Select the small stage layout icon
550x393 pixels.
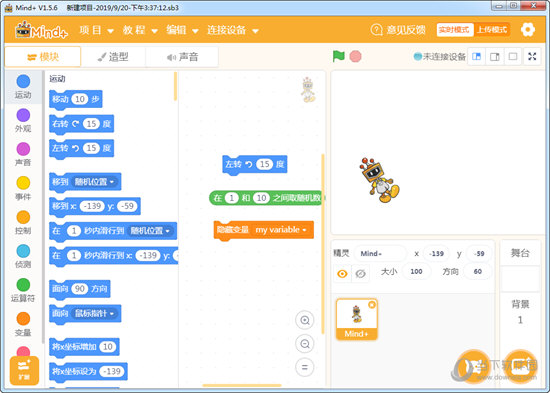476,56
